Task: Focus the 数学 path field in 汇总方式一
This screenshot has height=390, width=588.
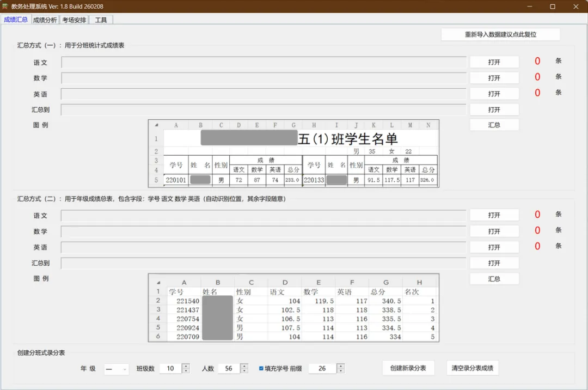Action: [264, 78]
